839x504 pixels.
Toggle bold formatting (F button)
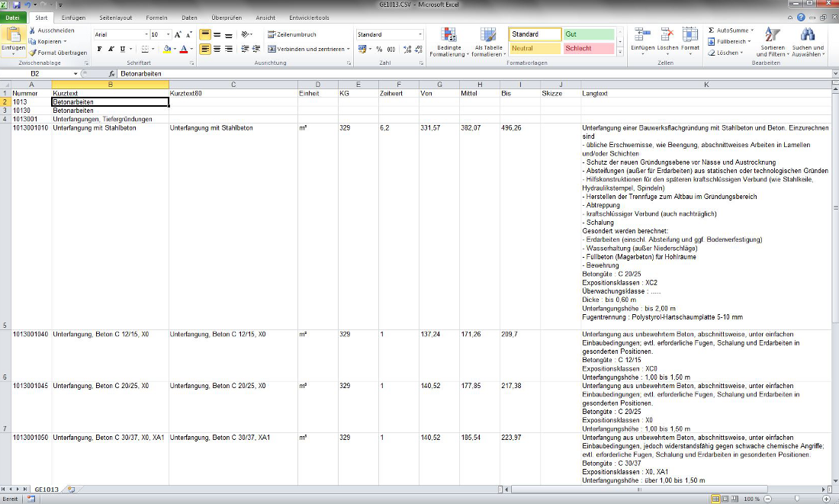(x=99, y=49)
